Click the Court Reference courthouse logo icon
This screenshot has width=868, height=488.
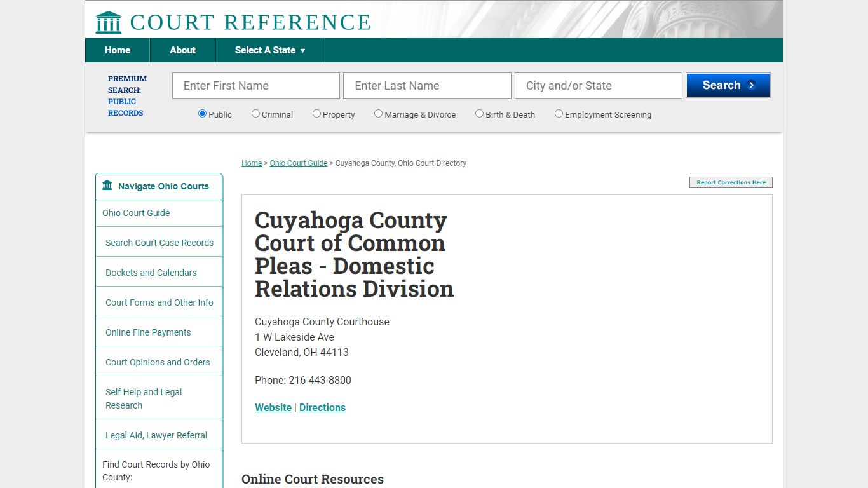coord(108,22)
